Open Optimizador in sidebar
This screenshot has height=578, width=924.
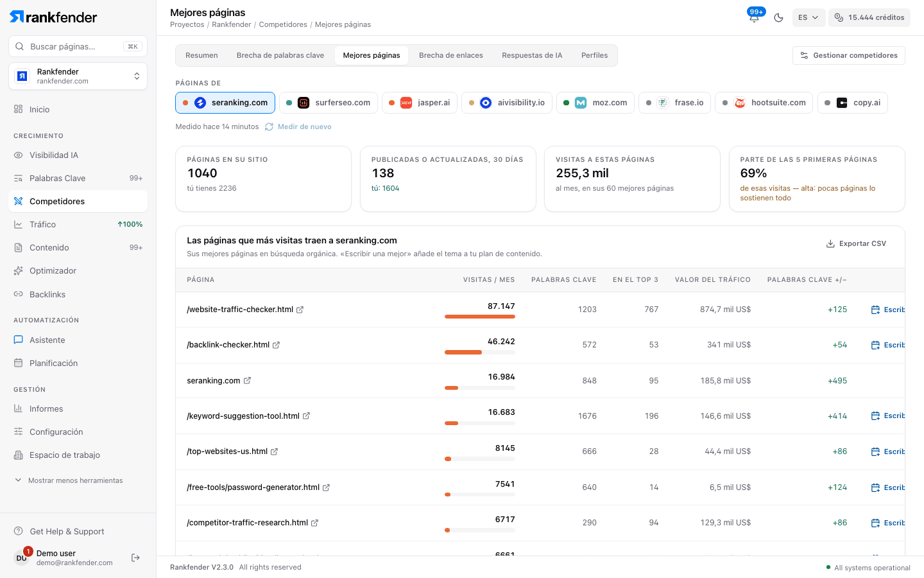click(x=78, y=270)
